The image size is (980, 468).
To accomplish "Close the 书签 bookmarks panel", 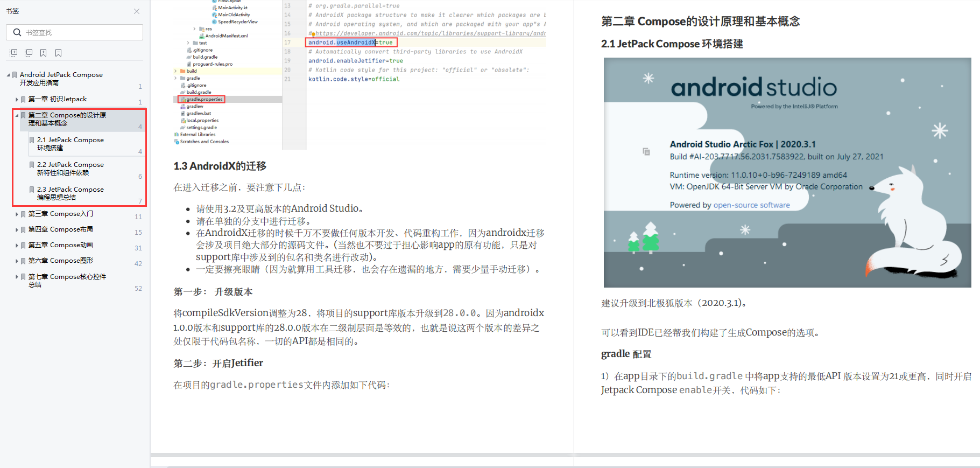I will [137, 11].
